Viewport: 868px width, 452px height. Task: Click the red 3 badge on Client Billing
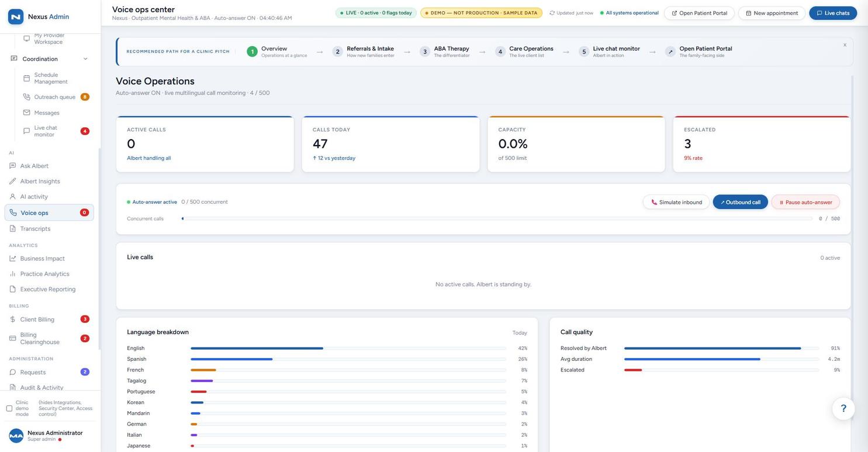click(85, 319)
